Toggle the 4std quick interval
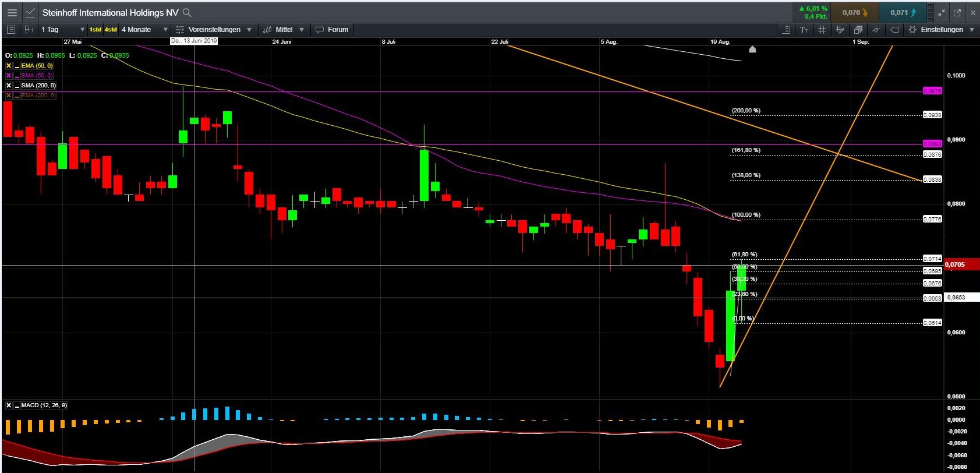 [111, 29]
